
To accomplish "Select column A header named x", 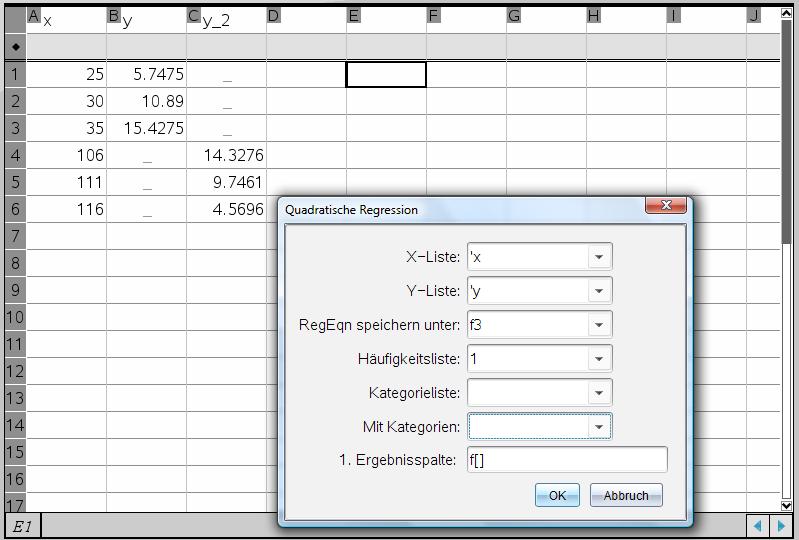I will click(x=66, y=18).
